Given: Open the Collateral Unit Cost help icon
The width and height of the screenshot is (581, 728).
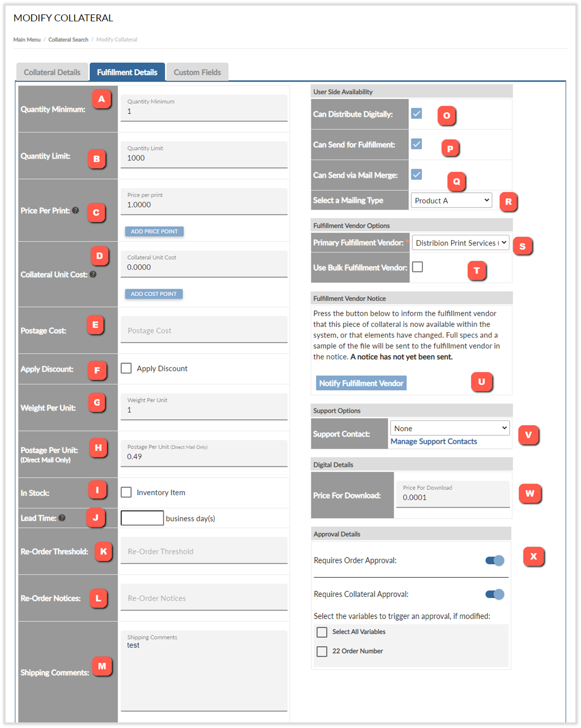Looking at the screenshot, I should click(93, 274).
